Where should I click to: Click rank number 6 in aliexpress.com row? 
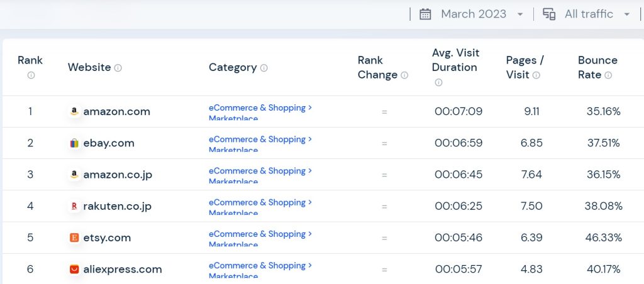tap(30, 269)
